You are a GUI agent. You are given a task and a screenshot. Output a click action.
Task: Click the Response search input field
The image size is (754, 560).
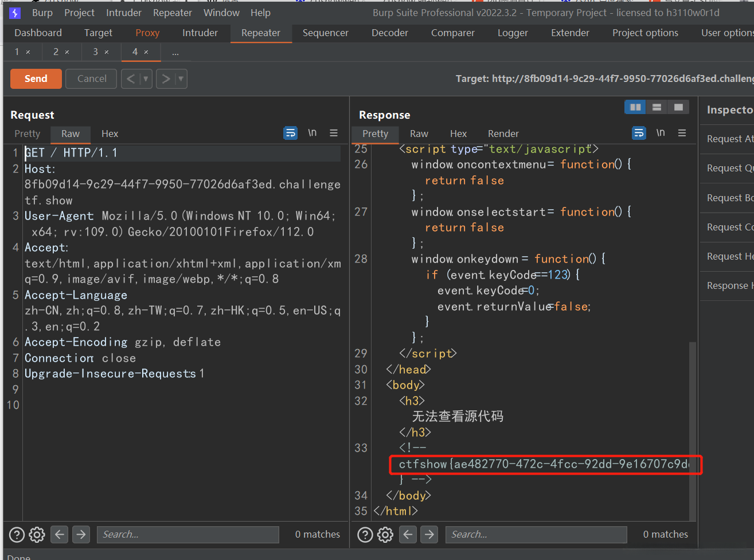536,535
